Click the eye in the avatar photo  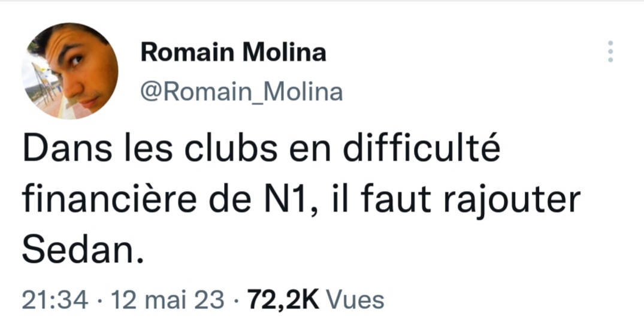click(x=76, y=61)
